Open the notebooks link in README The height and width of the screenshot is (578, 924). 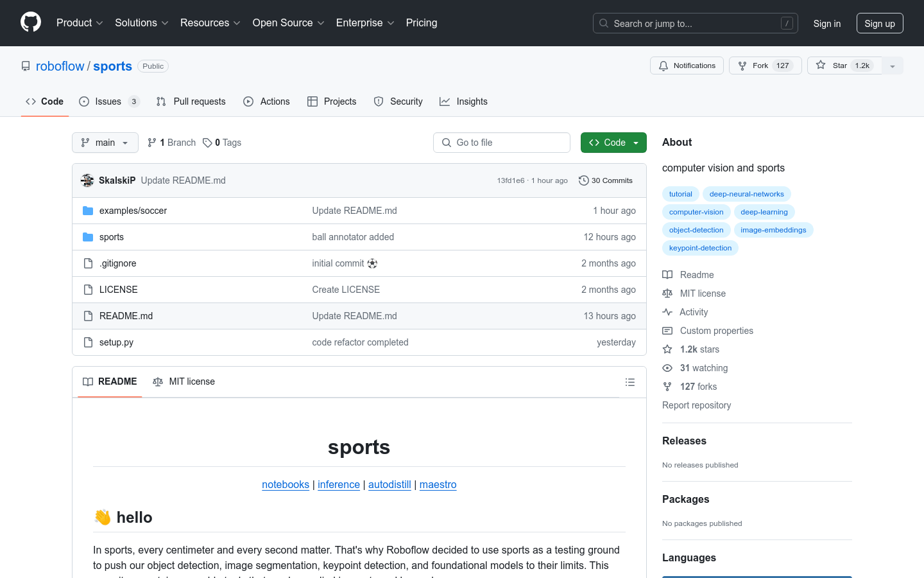click(x=286, y=484)
